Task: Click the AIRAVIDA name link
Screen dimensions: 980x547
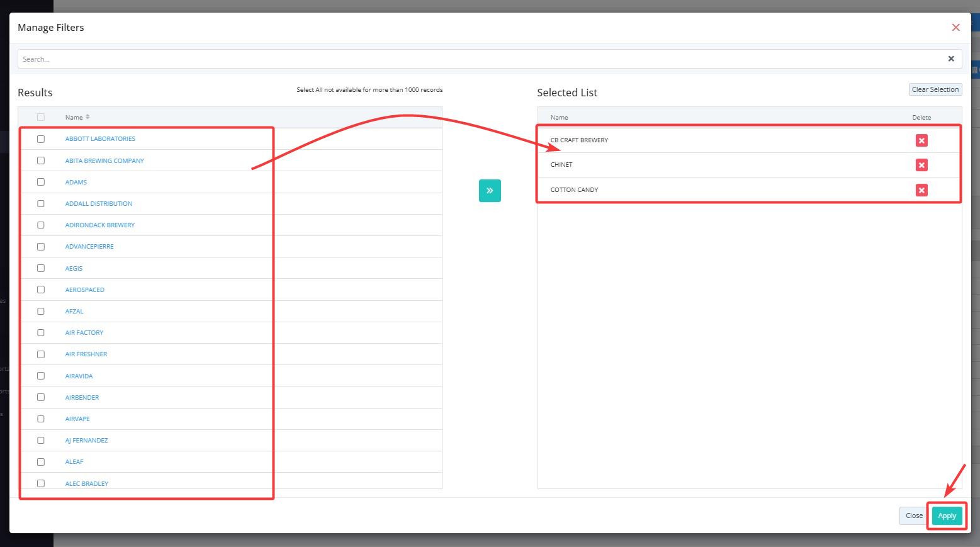Action: [79, 376]
